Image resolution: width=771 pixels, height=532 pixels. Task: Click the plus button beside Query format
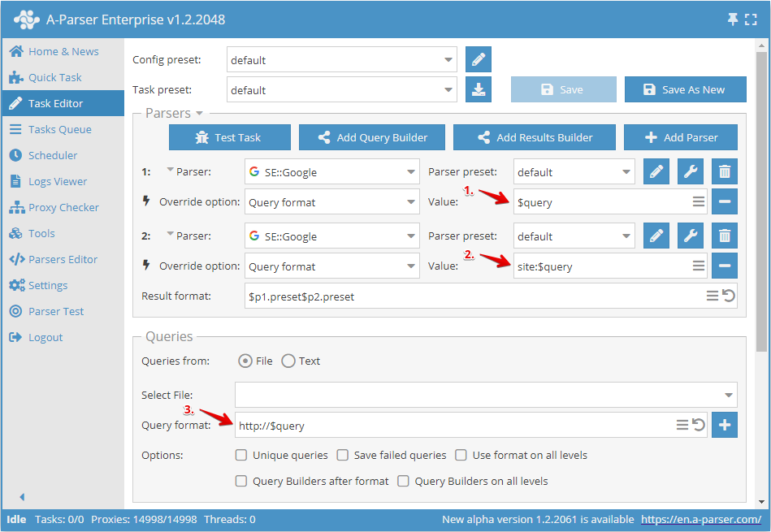click(x=725, y=425)
